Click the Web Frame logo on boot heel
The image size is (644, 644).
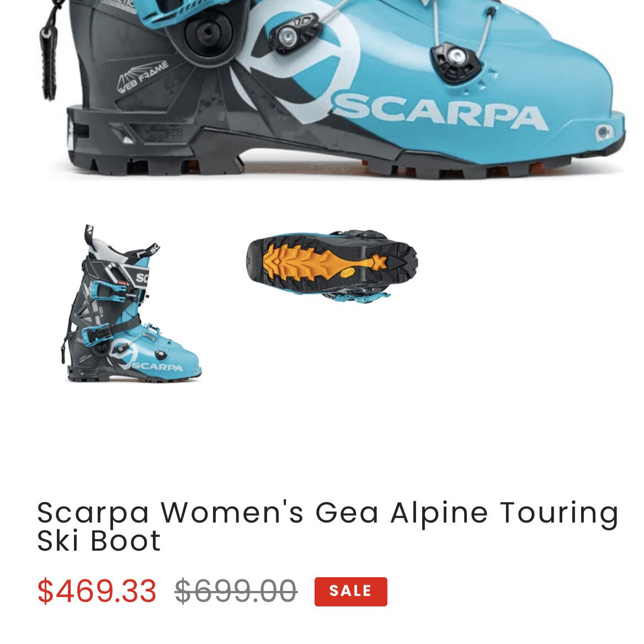[x=142, y=76]
